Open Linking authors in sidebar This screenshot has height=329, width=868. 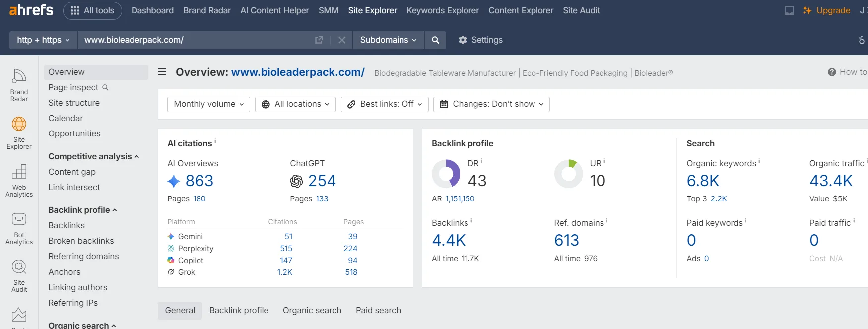[x=77, y=287]
